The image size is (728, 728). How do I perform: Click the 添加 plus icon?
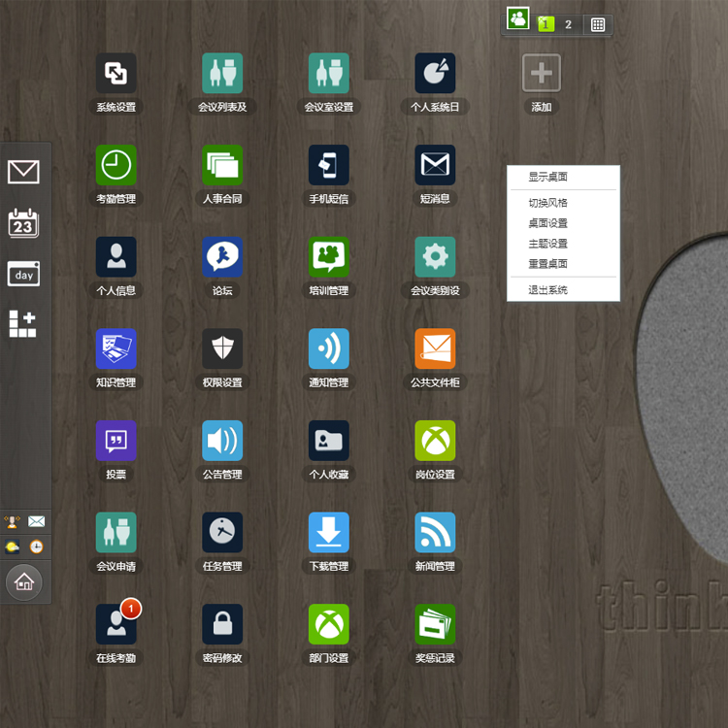pyautogui.click(x=542, y=73)
